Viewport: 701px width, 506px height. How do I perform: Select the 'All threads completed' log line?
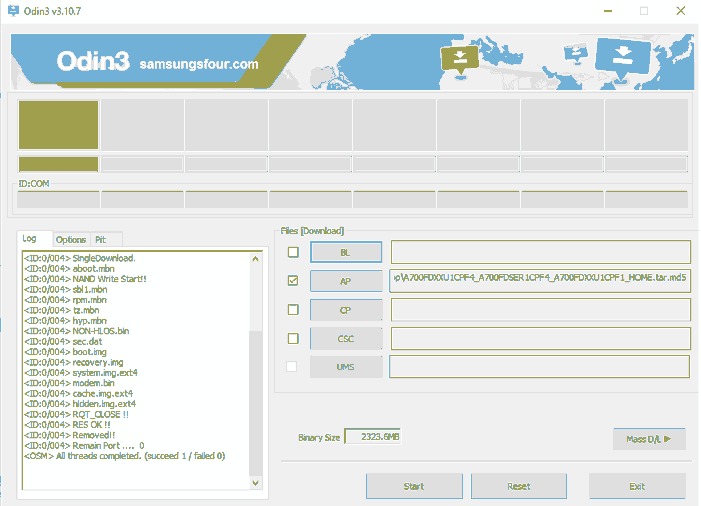pyautogui.click(x=125, y=456)
